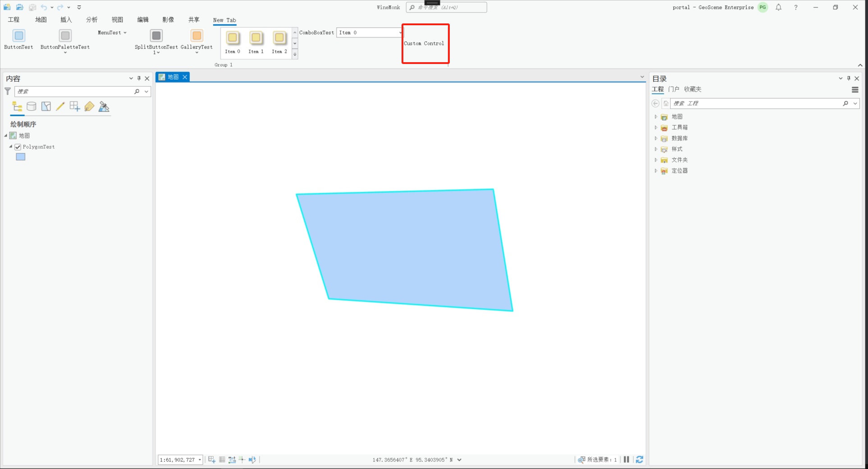This screenshot has height=469, width=868.
Task: Click the PG user avatar
Action: 763,7
